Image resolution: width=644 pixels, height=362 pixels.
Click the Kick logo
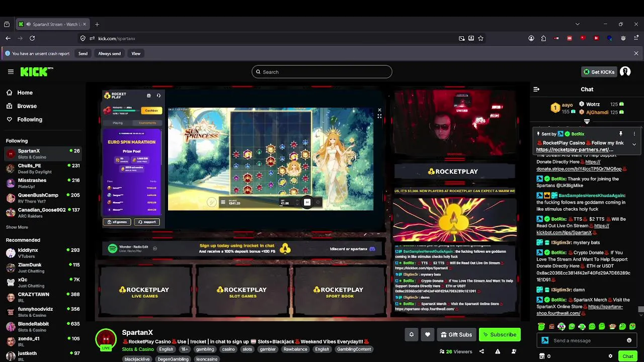click(x=36, y=72)
